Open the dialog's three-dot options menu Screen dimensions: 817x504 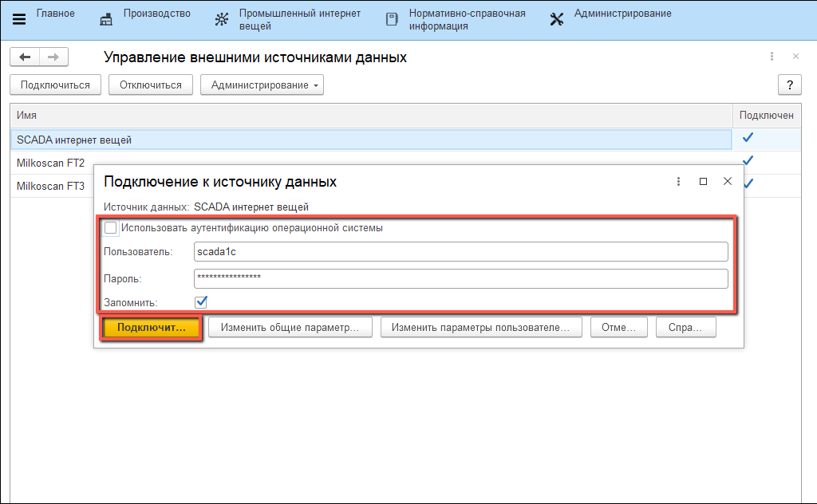point(678,182)
